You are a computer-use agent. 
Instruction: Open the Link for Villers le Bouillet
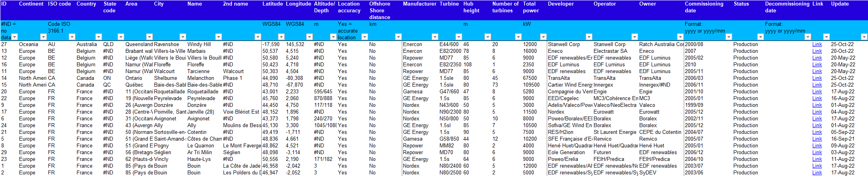(x=817, y=58)
